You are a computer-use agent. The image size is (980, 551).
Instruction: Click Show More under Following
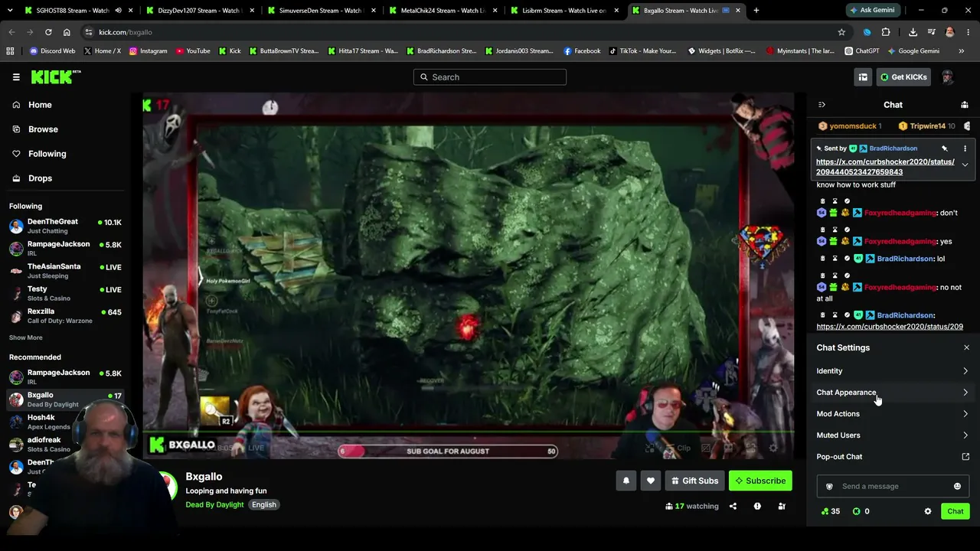coord(26,337)
